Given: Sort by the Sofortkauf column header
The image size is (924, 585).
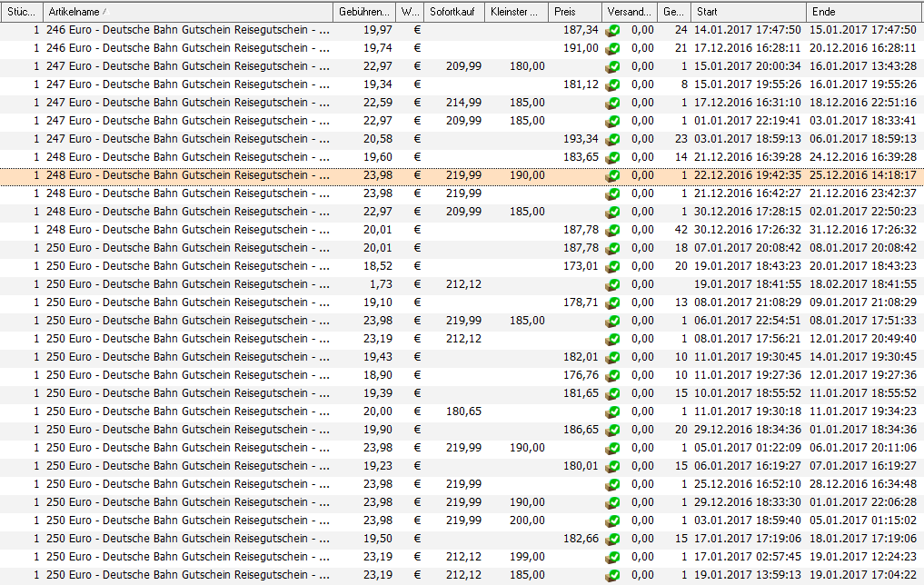Looking at the screenshot, I should (454, 11).
